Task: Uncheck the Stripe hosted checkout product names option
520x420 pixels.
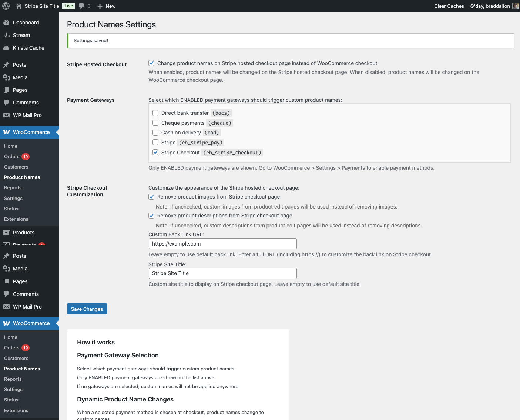Action: click(x=151, y=63)
